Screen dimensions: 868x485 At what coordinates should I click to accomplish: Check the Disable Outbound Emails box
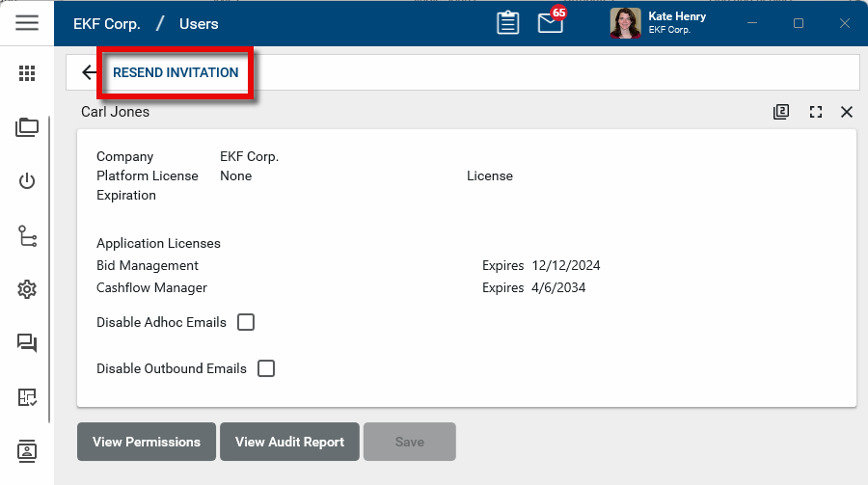tap(266, 368)
